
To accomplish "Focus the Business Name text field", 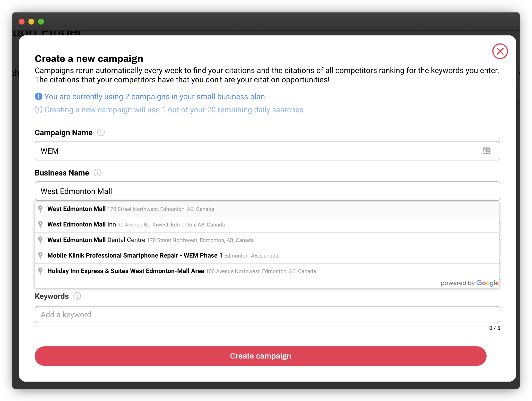I will pos(267,191).
